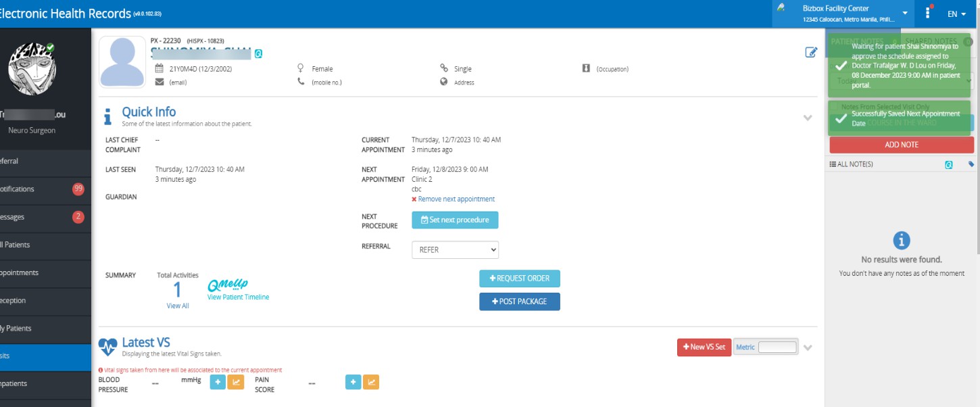980x407 pixels.
Task: Remove the next appointment via the red link
Action: 455,199
